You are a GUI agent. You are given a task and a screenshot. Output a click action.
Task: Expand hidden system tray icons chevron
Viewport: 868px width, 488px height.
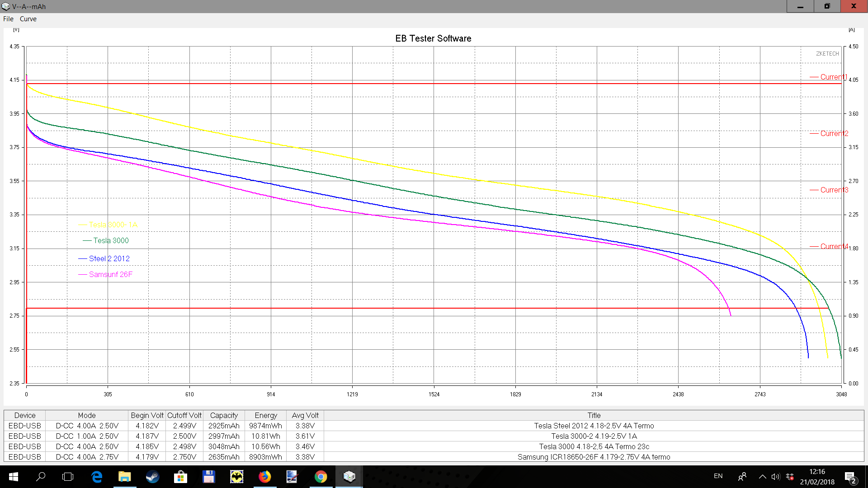coord(762,477)
